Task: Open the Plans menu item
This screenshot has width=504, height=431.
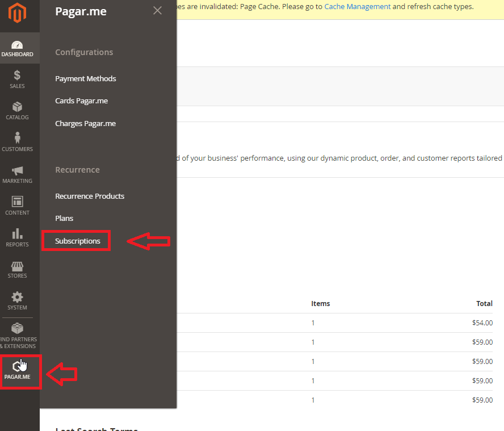Action: [64, 219]
